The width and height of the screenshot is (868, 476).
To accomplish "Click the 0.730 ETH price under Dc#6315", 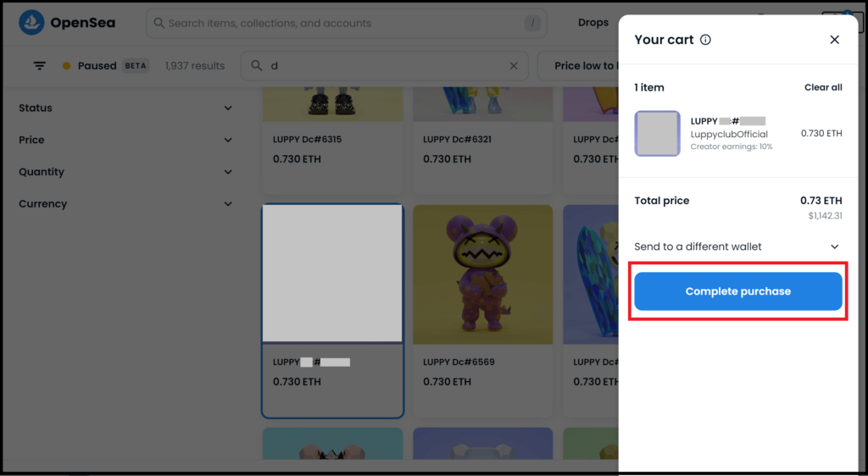I will (297, 159).
